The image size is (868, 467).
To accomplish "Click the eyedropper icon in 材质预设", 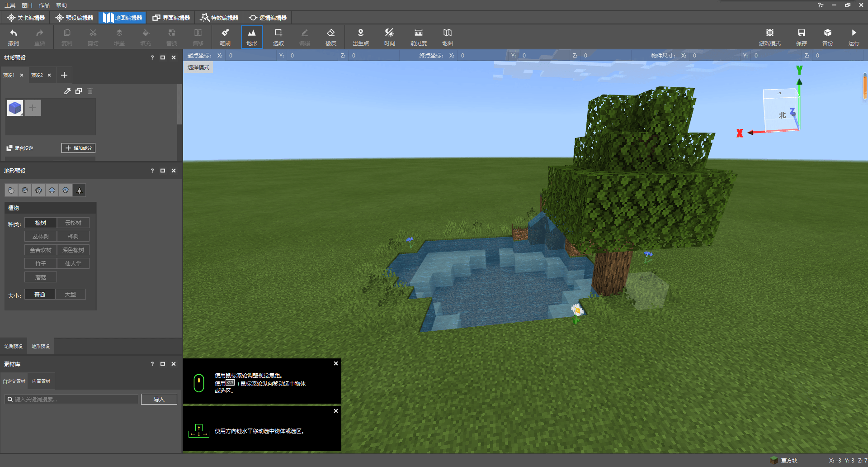I will [67, 91].
